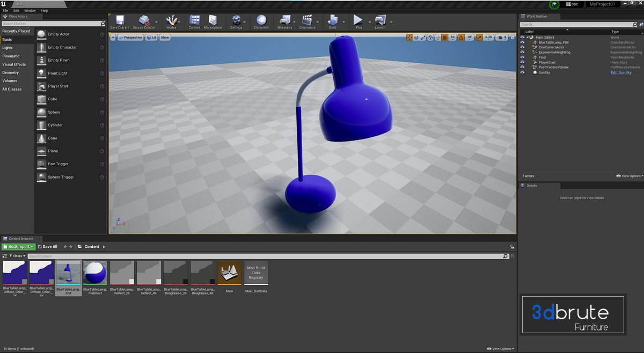Select the BlueTableLamp_material1 thumbnail

tap(95, 274)
